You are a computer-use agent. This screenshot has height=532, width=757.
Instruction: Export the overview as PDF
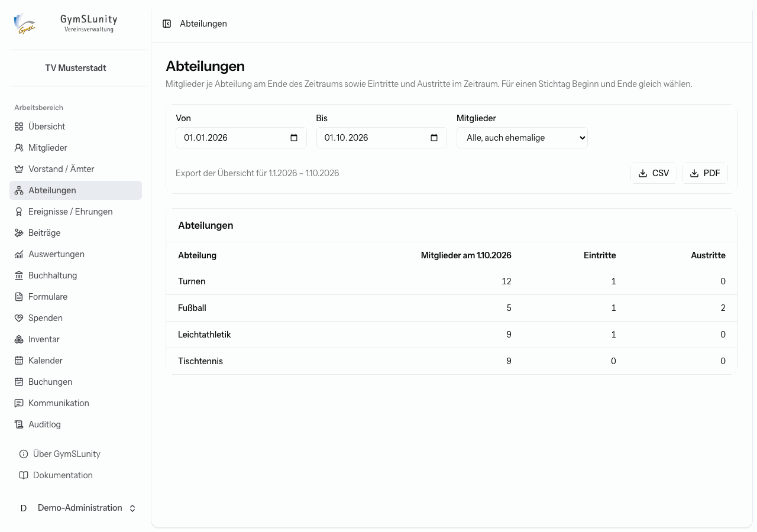(x=705, y=173)
